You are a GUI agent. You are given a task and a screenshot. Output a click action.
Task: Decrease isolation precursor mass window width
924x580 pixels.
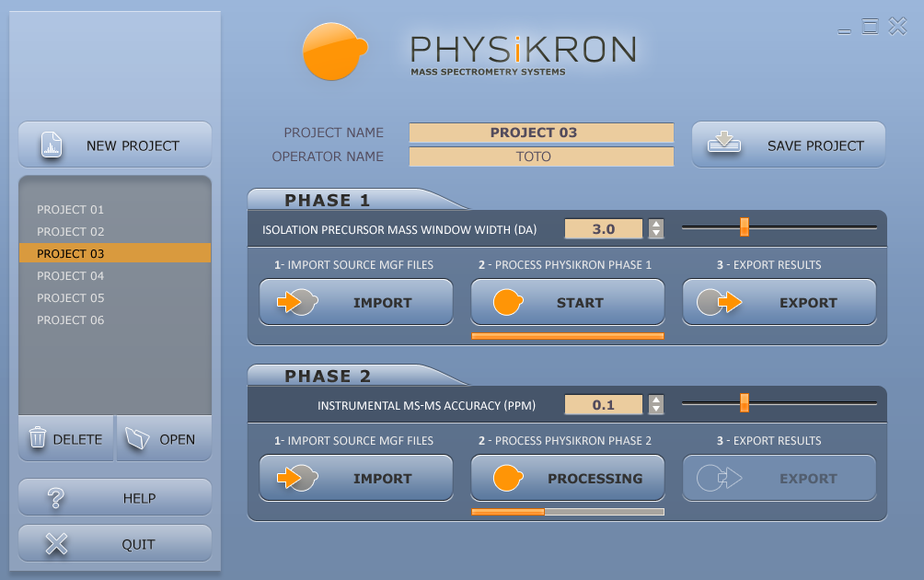(x=656, y=234)
